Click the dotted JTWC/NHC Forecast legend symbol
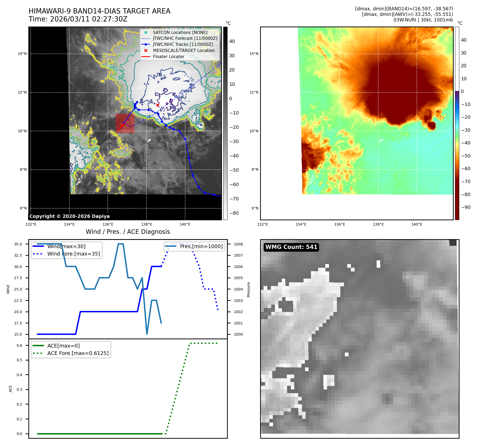 point(146,38)
